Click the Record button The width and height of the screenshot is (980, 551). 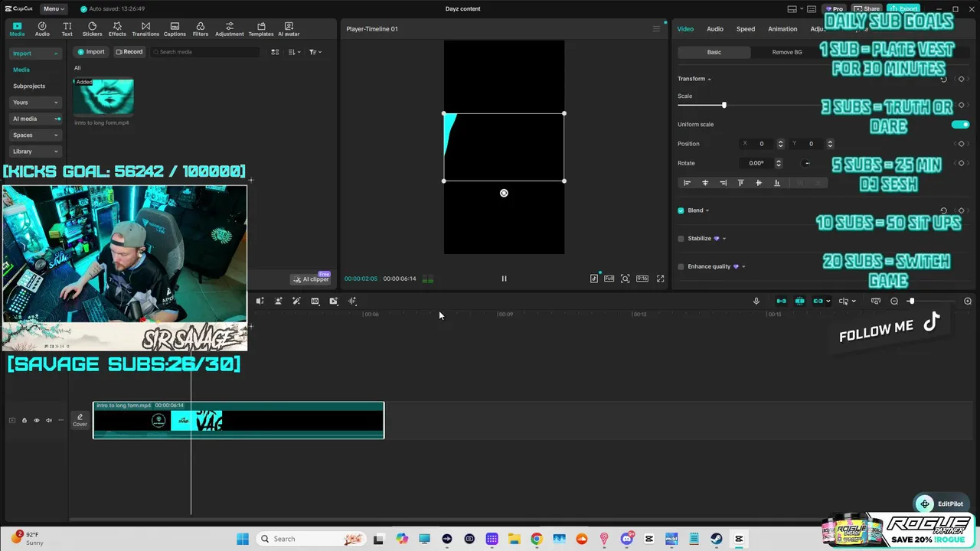pos(129,52)
